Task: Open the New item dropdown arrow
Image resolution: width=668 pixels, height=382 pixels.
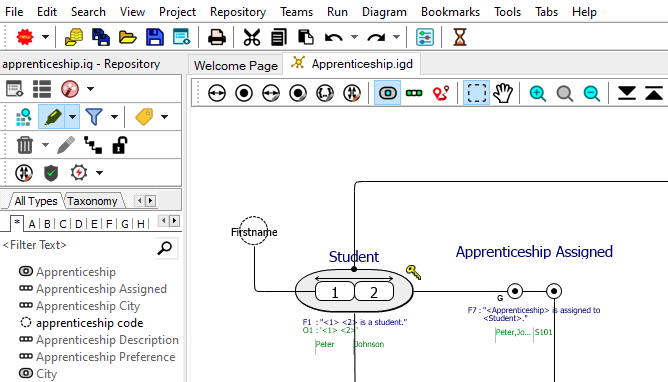Action: (x=45, y=37)
